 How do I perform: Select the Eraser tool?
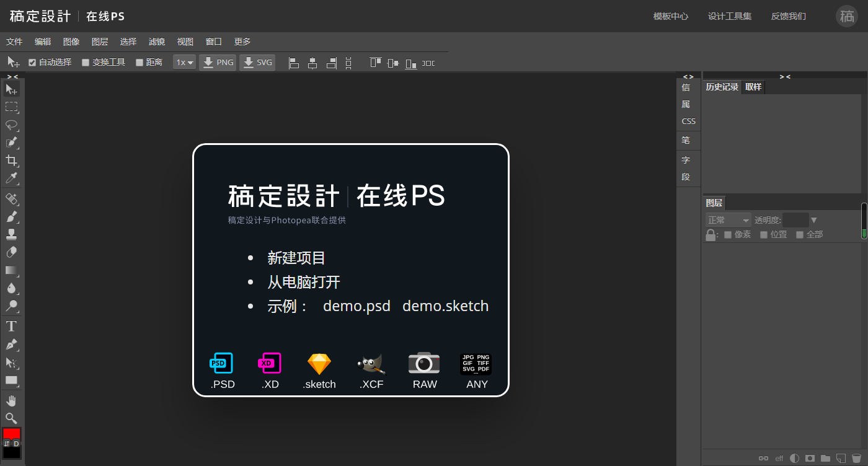click(x=12, y=252)
